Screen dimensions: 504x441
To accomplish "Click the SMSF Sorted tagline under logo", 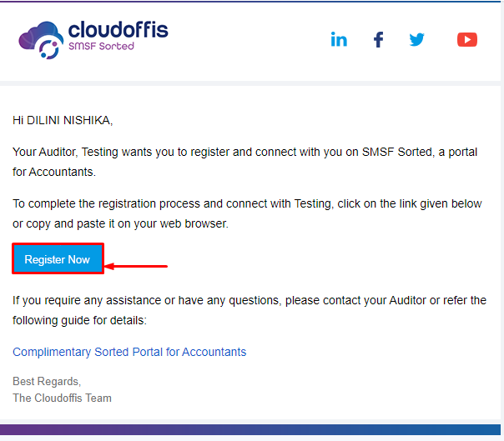I will [x=101, y=46].
